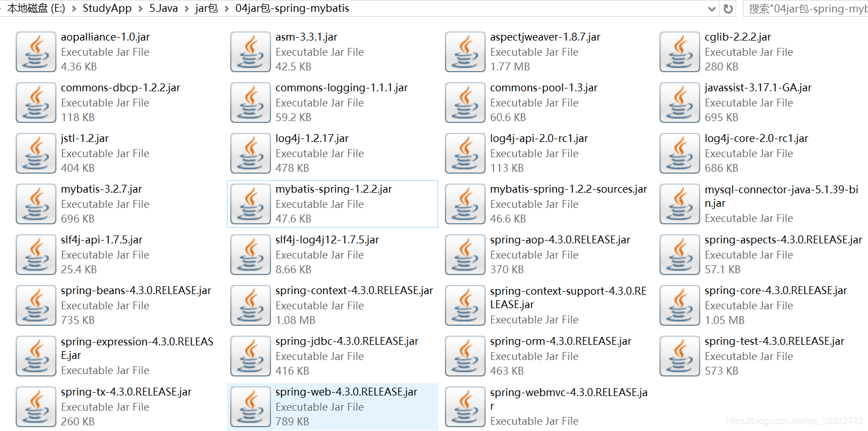This screenshot has width=868, height=431.
Task: Expand the chevron after StudyApp
Action: (x=140, y=8)
